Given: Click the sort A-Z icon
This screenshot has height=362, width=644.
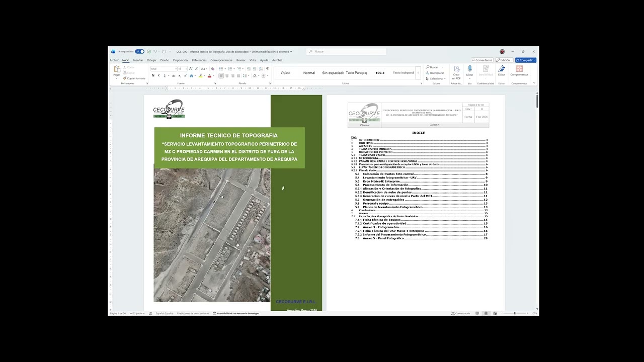Looking at the screenshot, I should click(x=261, y=68).
